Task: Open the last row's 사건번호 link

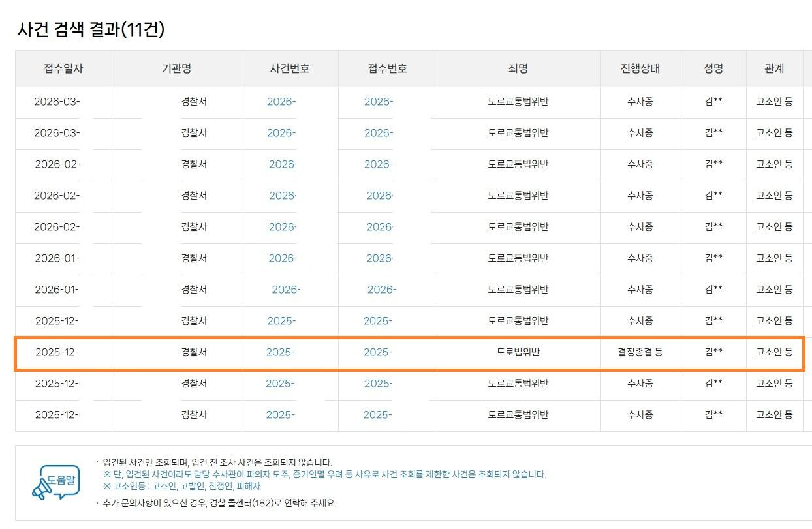Action: tap(280, 415)
